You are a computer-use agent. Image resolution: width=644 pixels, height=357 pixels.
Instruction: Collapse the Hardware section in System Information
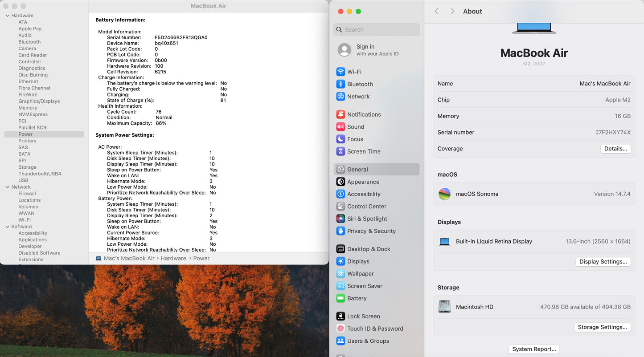click(8, 16)
